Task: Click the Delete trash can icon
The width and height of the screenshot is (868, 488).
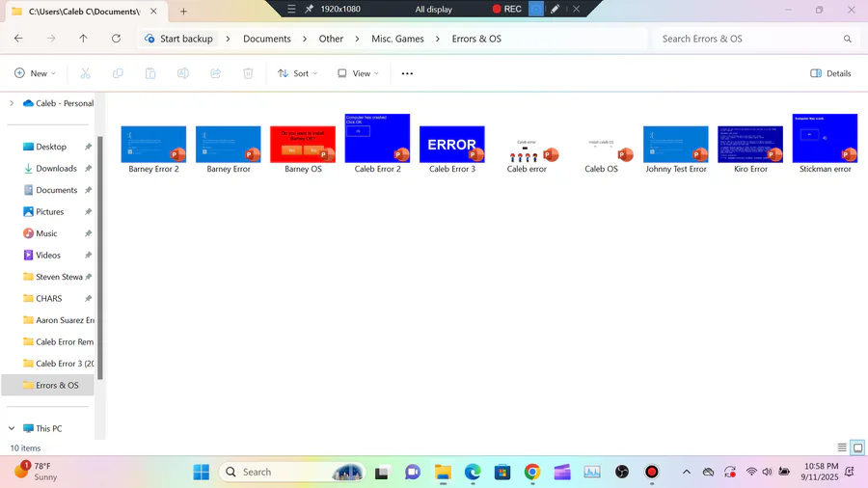Action: pos(248,73)
